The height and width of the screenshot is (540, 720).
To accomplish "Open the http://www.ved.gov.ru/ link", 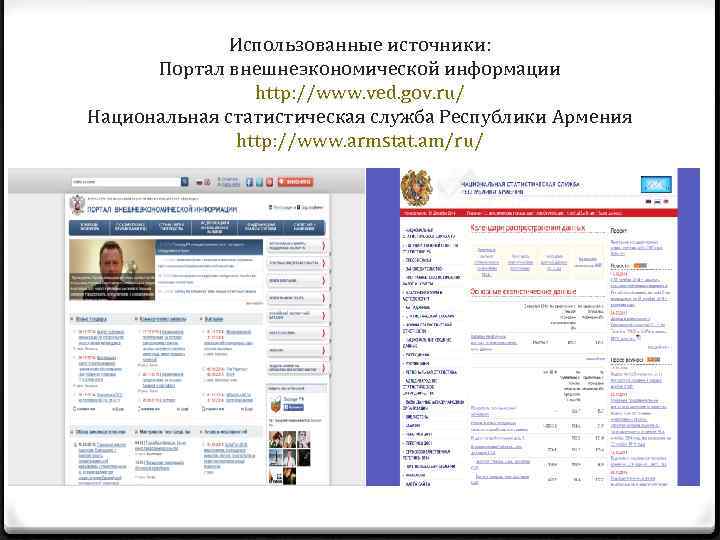I will pyautogui.click(x=360, y=93).
